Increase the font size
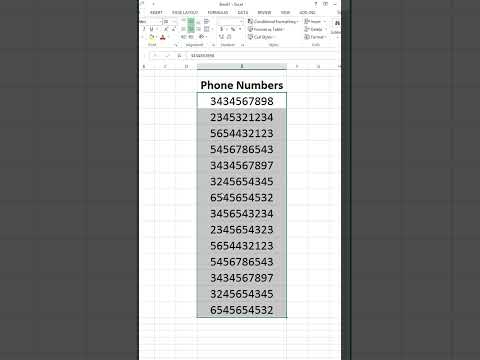This screenshot has height=360, width=480. pyautogui.click(x=166, y=29)
